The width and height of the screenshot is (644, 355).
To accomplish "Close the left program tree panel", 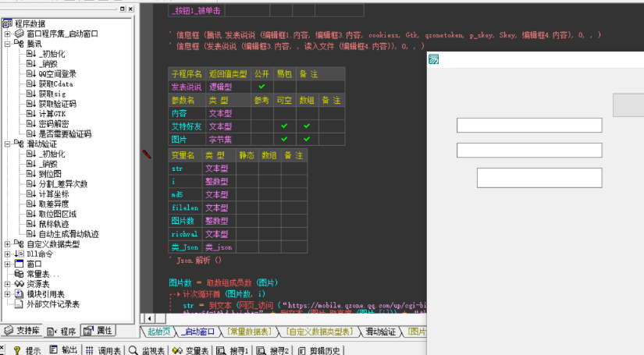I will pyautogui.click(x=130, y=9).
